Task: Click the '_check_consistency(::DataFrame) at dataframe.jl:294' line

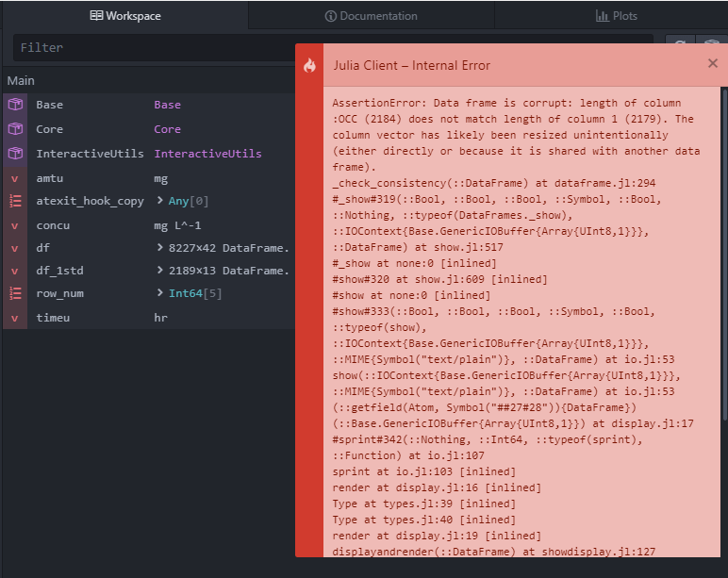Action: [494, 183]
